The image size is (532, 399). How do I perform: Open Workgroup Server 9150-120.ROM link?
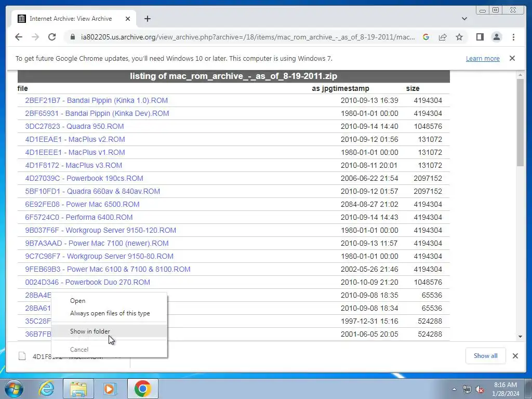[100, 230]
